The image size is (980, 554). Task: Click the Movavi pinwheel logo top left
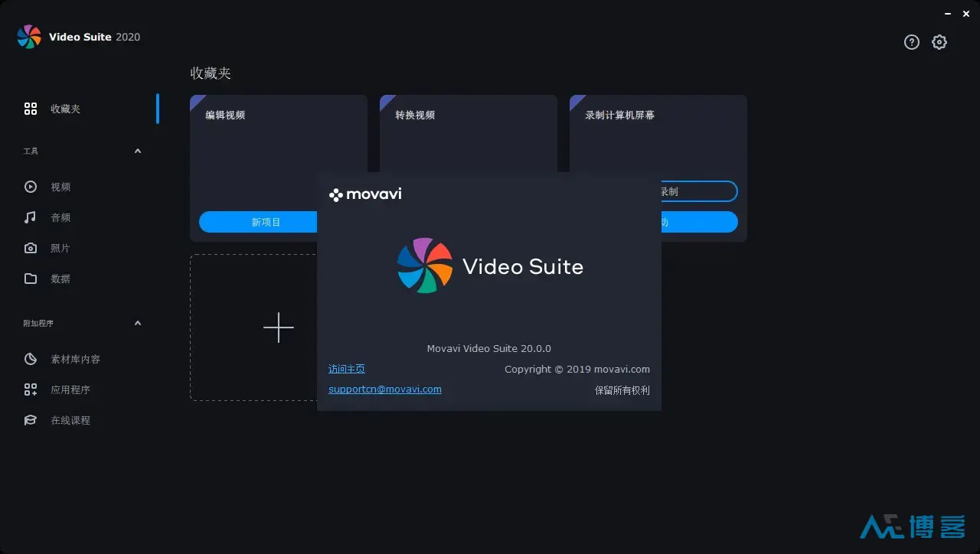pyautogui.click(x=28, y=36)
